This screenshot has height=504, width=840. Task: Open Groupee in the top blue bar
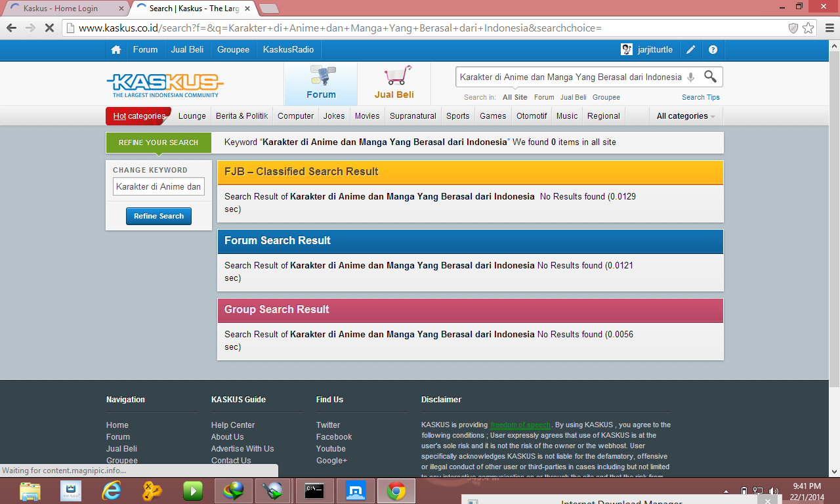(233, 50)
